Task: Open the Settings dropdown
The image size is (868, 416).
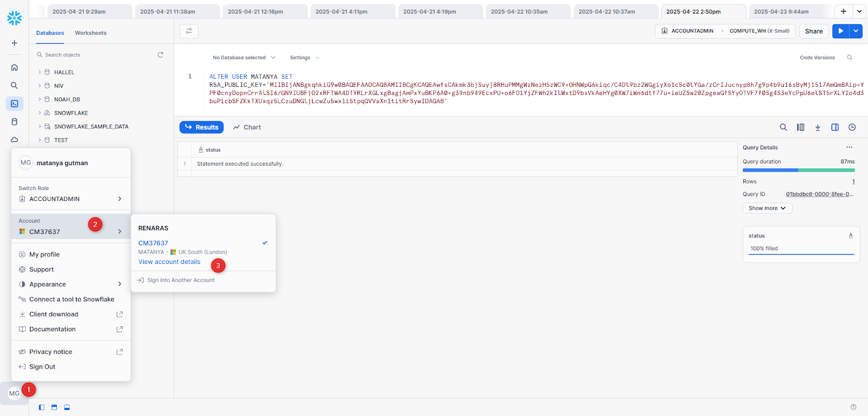Action: 304,58
